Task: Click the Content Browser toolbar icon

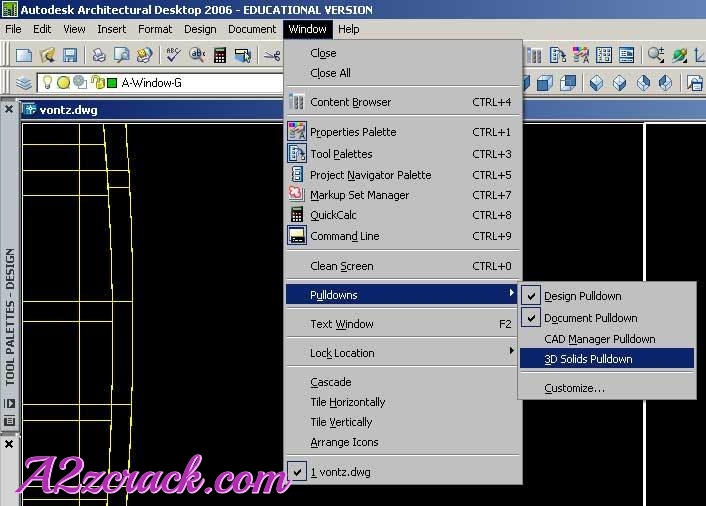Action: point(534,56)
